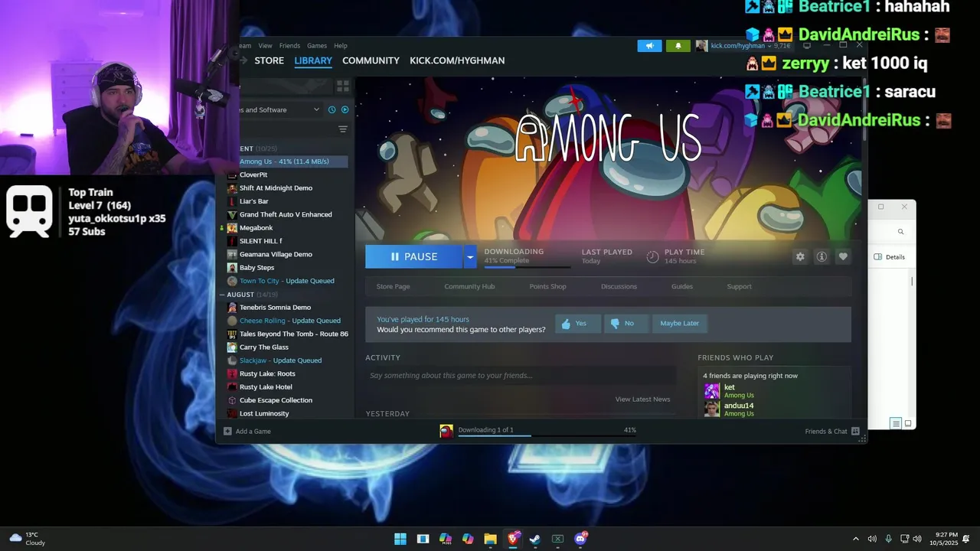The height and width of the screenshot is (551, 980).
Task: Show hidden system tray icons
Action: [x=856, y=539]
